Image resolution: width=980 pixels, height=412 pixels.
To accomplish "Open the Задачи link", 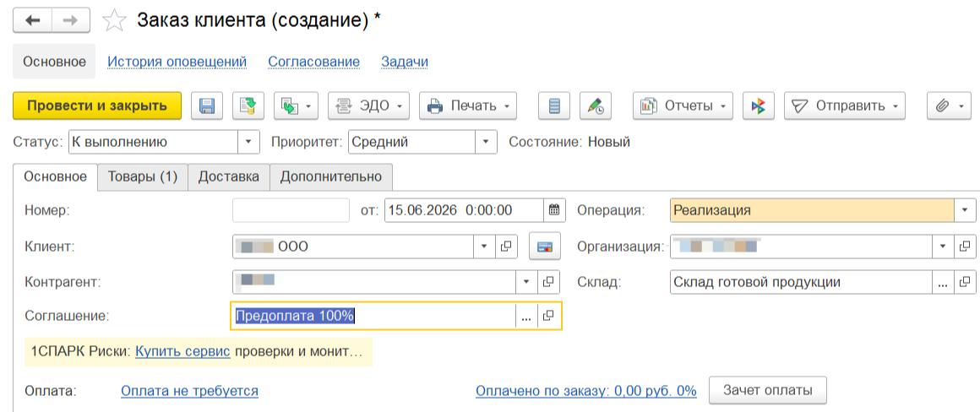I will point(405,62).
